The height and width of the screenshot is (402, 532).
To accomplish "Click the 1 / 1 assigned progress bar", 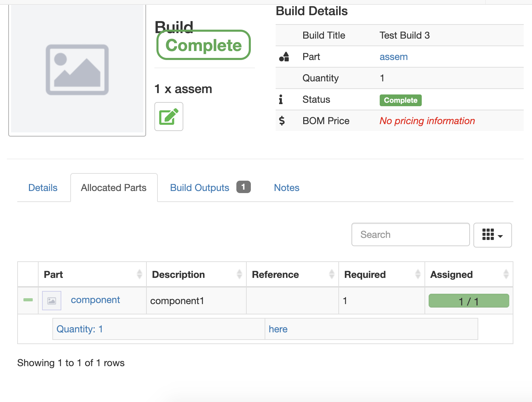I will pos(469,300).
